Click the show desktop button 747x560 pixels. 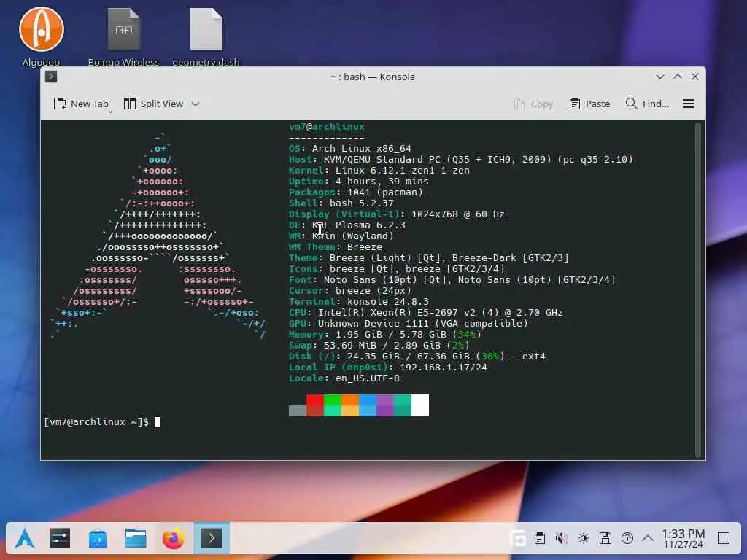(724, 539)
